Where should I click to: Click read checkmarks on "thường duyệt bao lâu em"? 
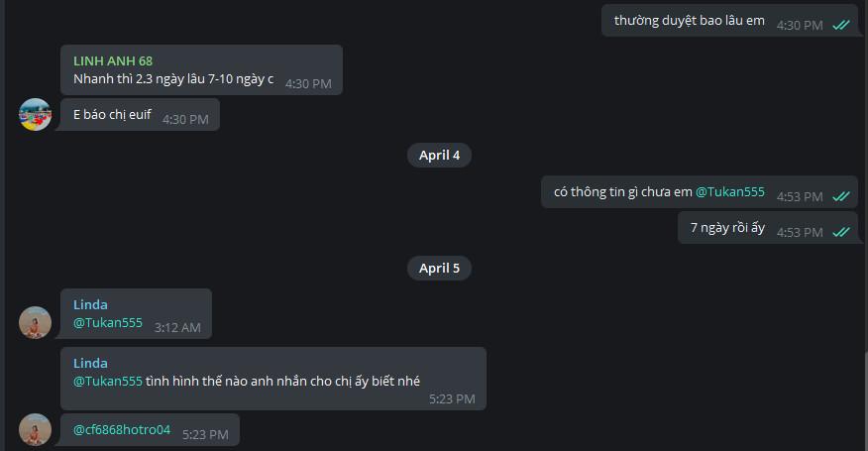point(841,25)
